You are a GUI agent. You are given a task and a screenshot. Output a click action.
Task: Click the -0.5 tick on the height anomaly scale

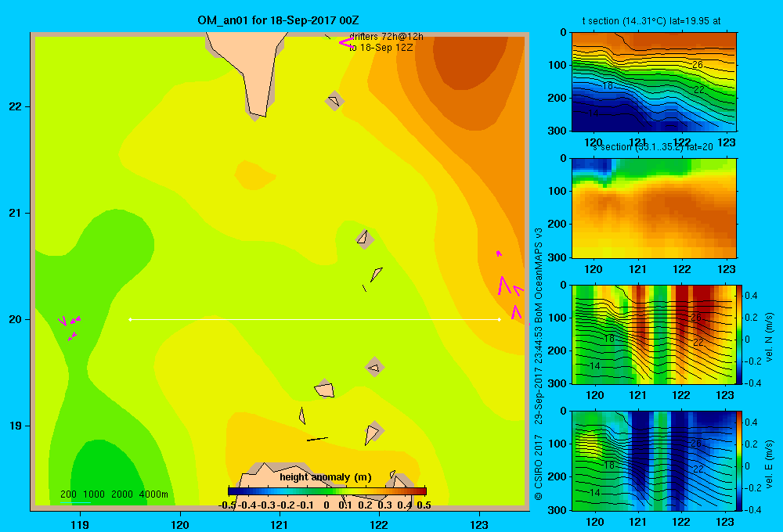pyautogui.click(x=227, y=505)
